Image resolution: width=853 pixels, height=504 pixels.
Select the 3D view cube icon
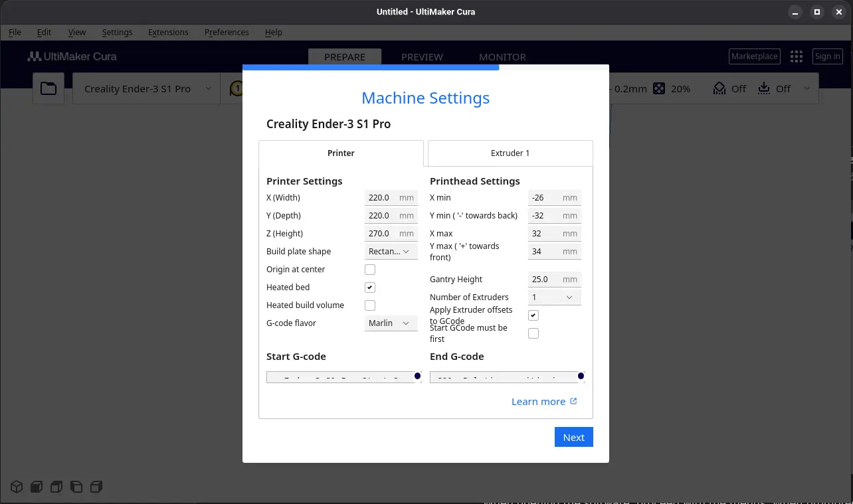(x=17, y=487)
